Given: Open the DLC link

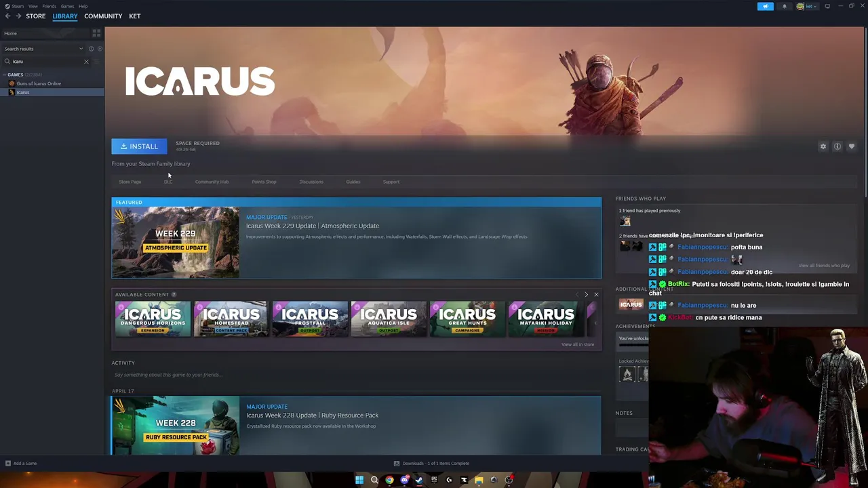Looking at the screenshot, I should (x=167, y=182).
